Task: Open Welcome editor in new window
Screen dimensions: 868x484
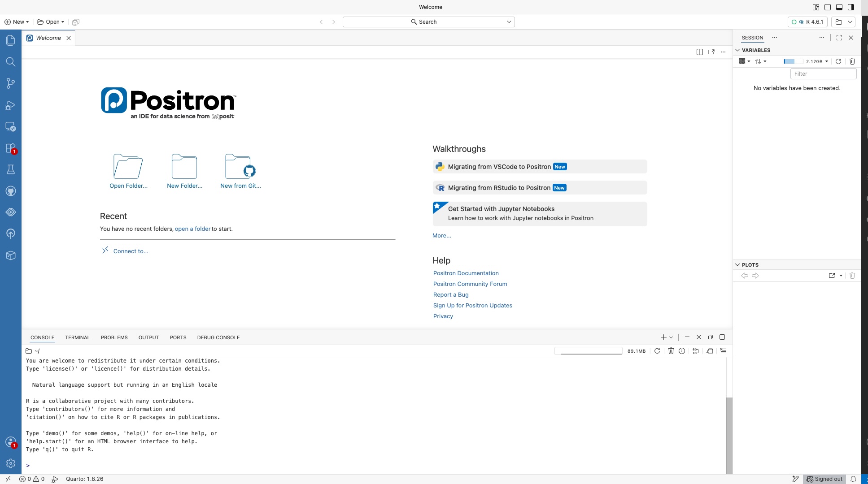Action: (x=711, y=52)
